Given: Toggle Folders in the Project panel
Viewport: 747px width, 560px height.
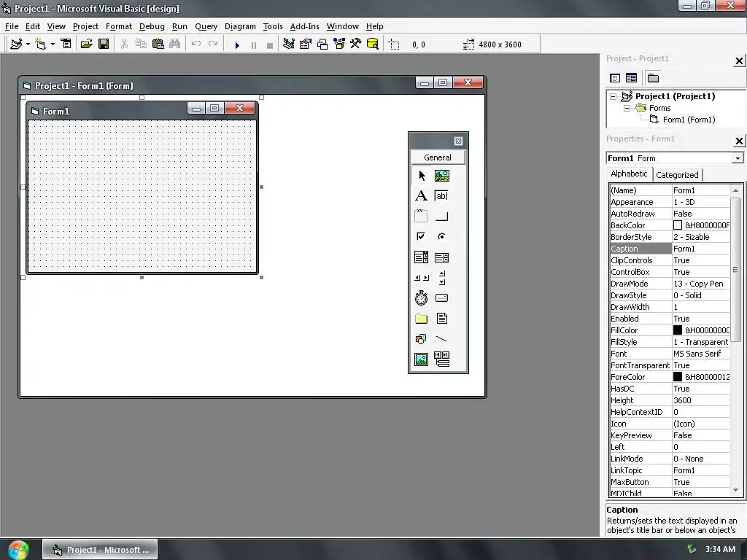Looking at the screenshot, I should [653, 77].
